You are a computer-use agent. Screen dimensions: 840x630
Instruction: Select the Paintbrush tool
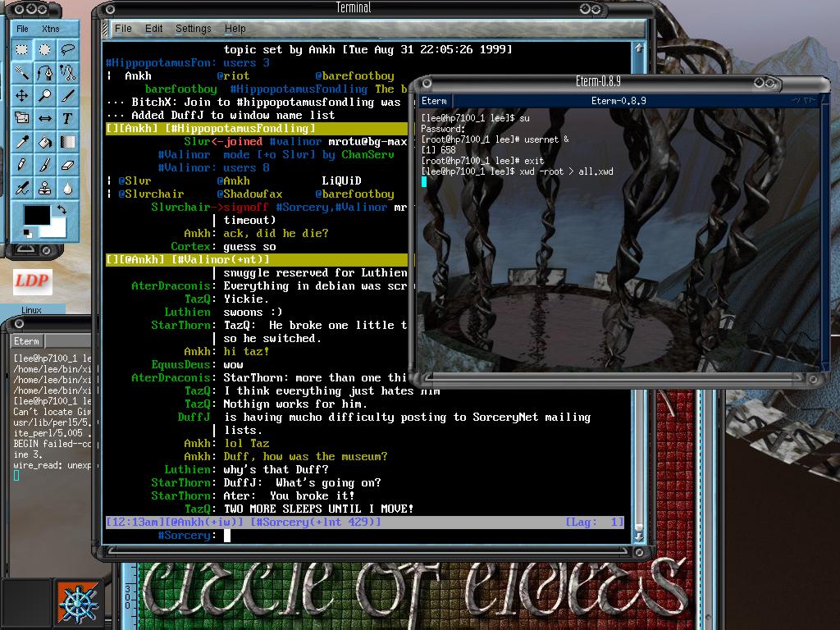coord(45,165)
